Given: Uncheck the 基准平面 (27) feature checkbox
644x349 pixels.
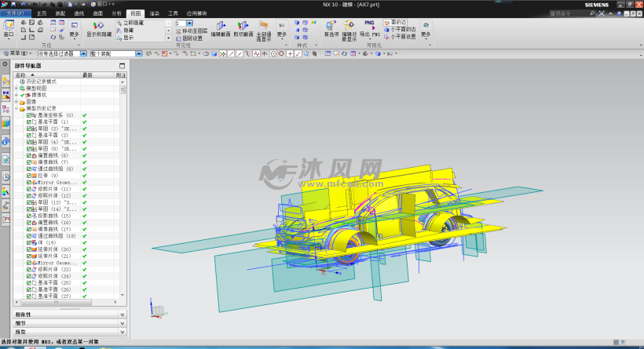Looking at the screenshot, I should (29, 296).
